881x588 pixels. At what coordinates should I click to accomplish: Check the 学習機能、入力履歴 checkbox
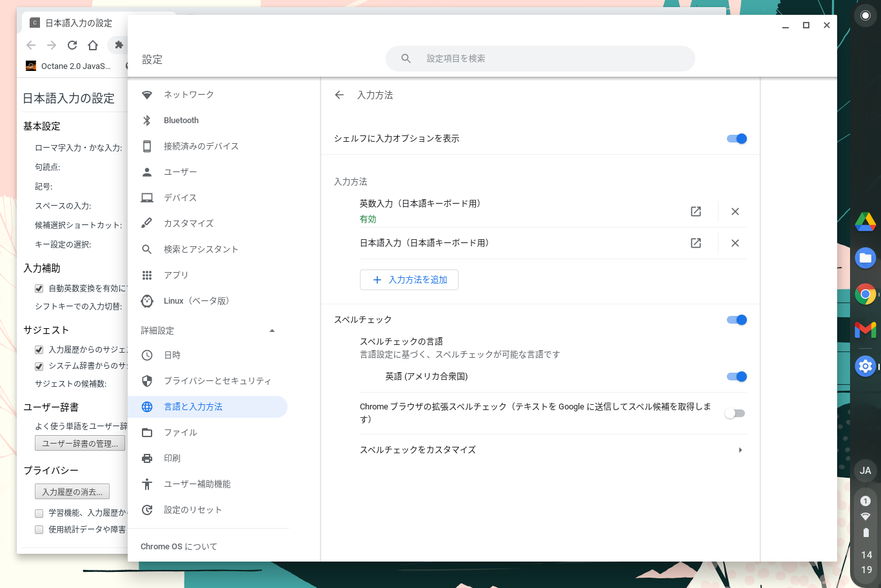pyautogui.click(x=39, y=513)
